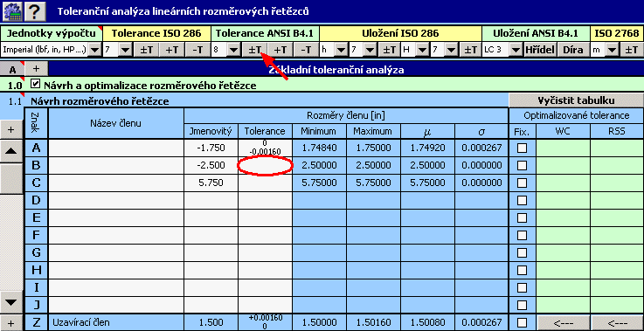Click the calculator icon at top left

(x=12, y=11)
